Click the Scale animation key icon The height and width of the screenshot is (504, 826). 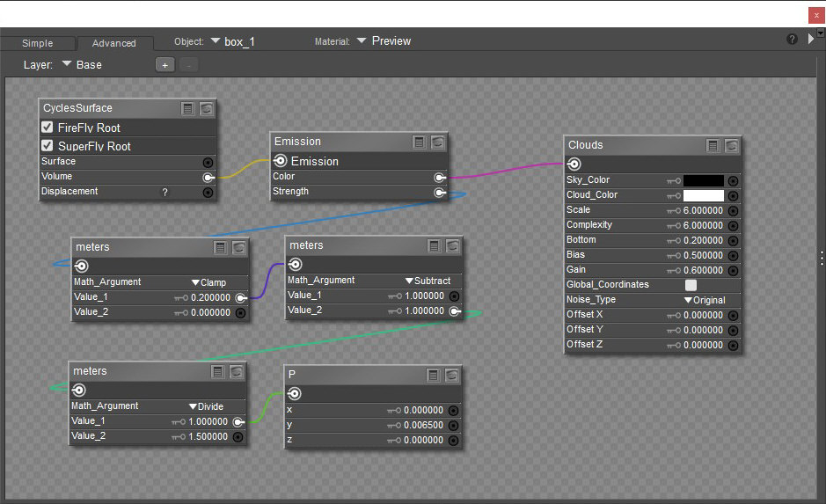[674, 210]
